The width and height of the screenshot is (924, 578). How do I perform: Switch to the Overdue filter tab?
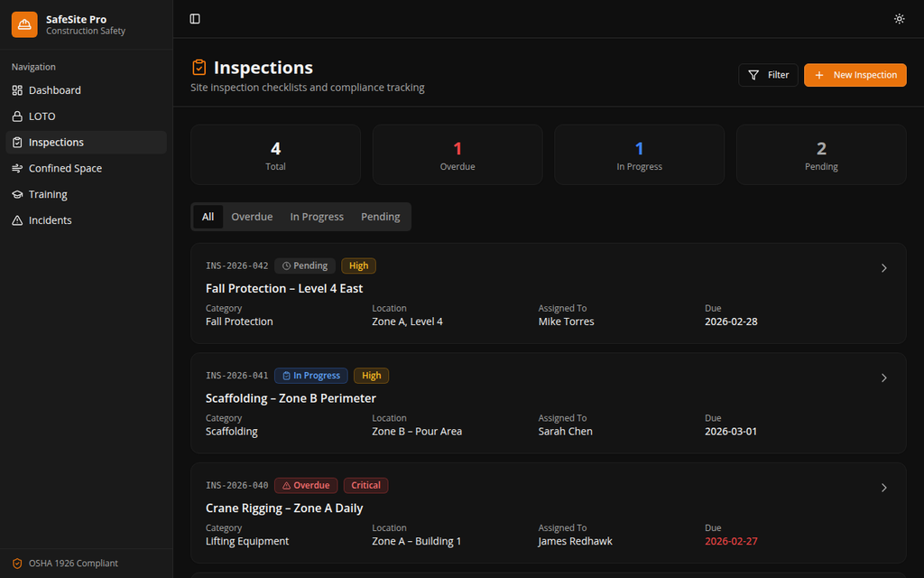[x=252, y=217]
